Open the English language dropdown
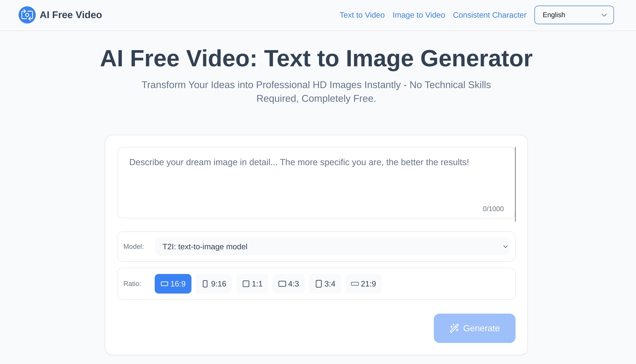This screenshot has width=636, height=364. coord(574,15)
